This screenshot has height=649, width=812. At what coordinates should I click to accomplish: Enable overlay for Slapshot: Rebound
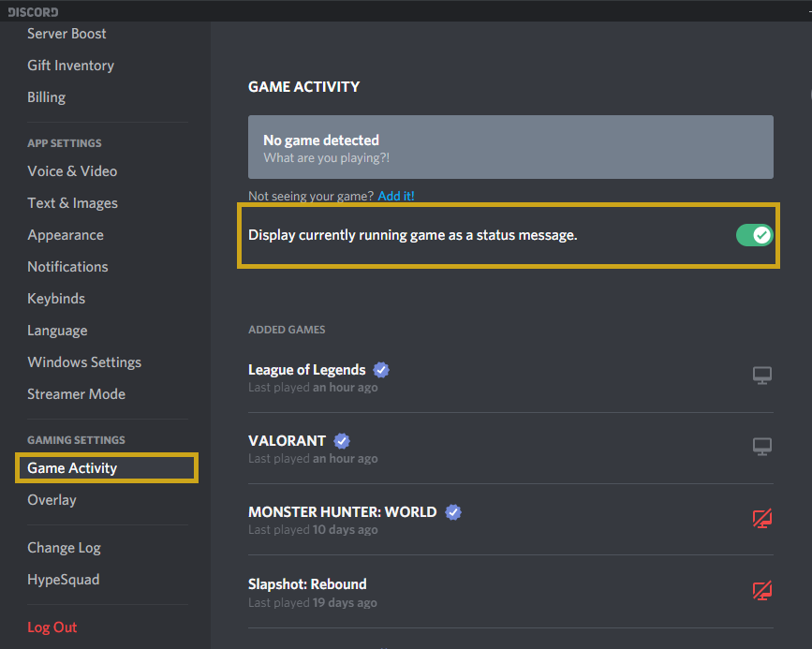[761, 590]
